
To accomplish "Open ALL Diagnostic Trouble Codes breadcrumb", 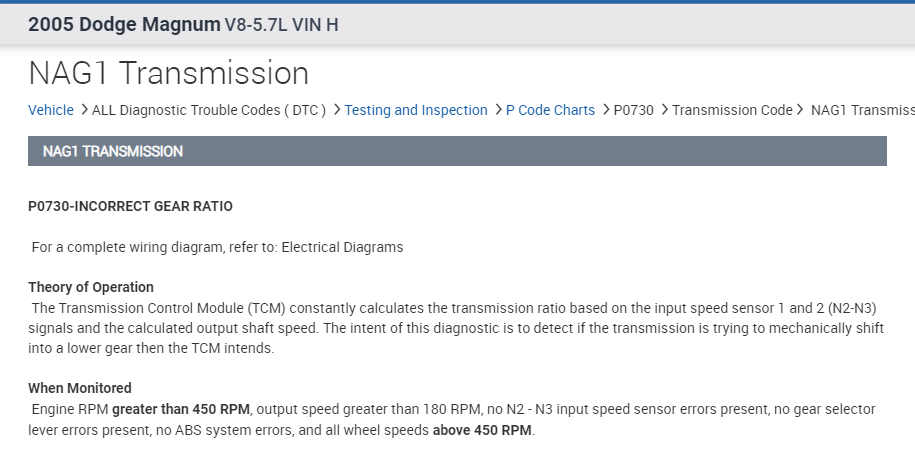I will [x=209, y=110].
